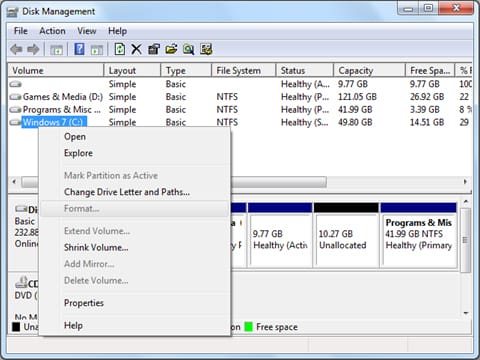The image size is (480, 360).
Task: Click the Forward arrow in toolbar
Action: [x=33, y=50]
